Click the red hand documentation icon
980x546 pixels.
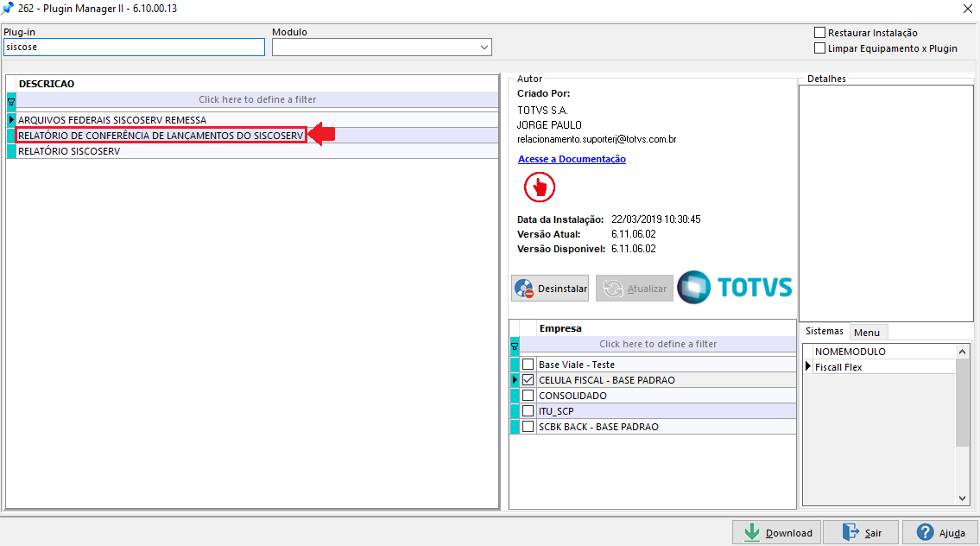pos(540,187)
